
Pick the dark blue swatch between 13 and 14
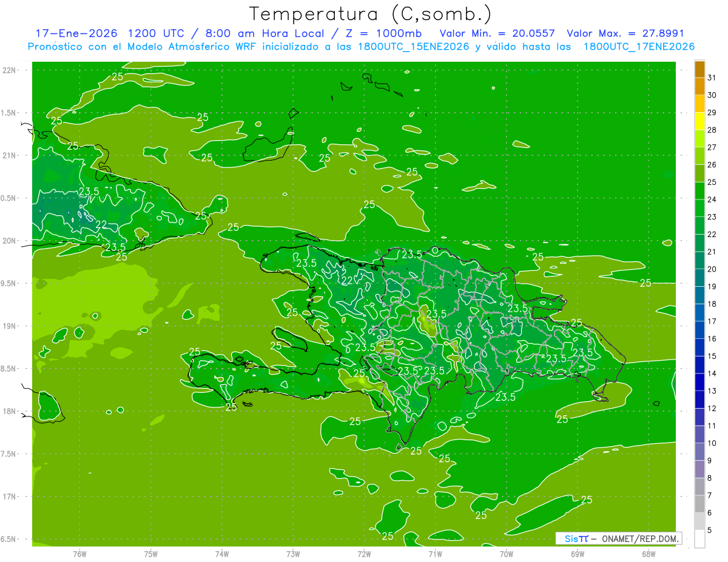[x=699, y=382]
